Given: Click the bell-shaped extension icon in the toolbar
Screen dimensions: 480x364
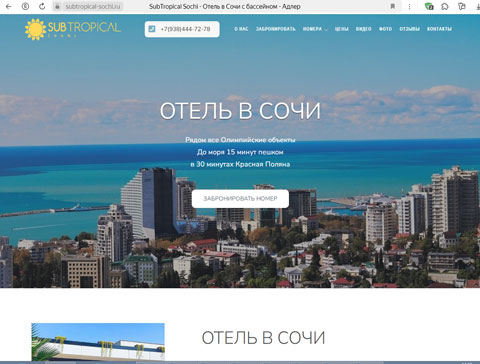Looking at the screenshot, I should click(x=445, y=6).
